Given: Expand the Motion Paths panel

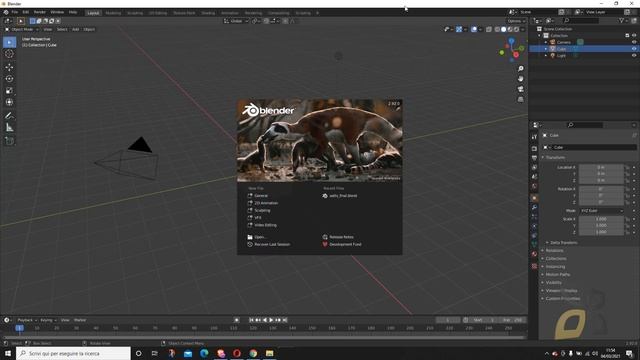Looking at the screenshot, I should point(558,274).
